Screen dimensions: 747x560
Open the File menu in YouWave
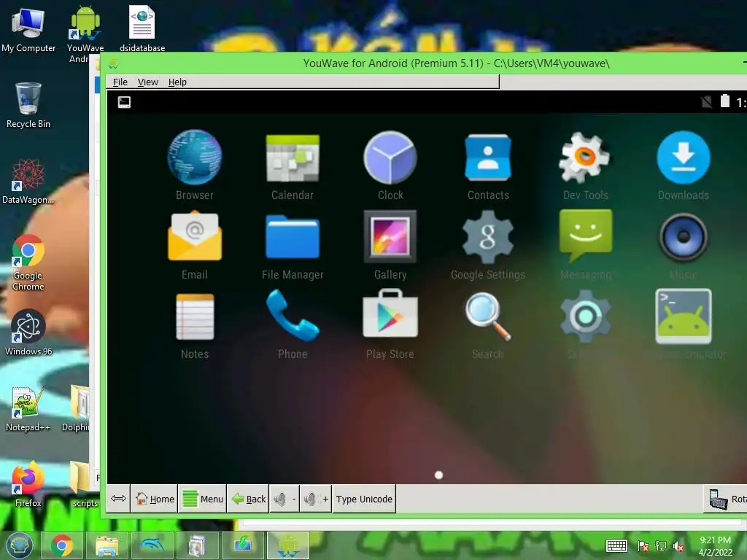(x=120, y=82)
